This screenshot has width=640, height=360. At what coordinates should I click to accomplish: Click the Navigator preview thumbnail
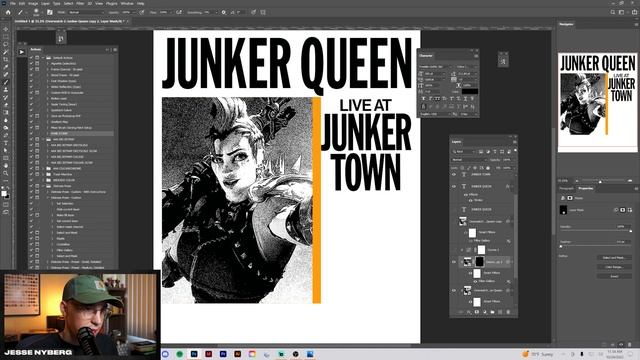pyautogui.click(x=598, y=102)
